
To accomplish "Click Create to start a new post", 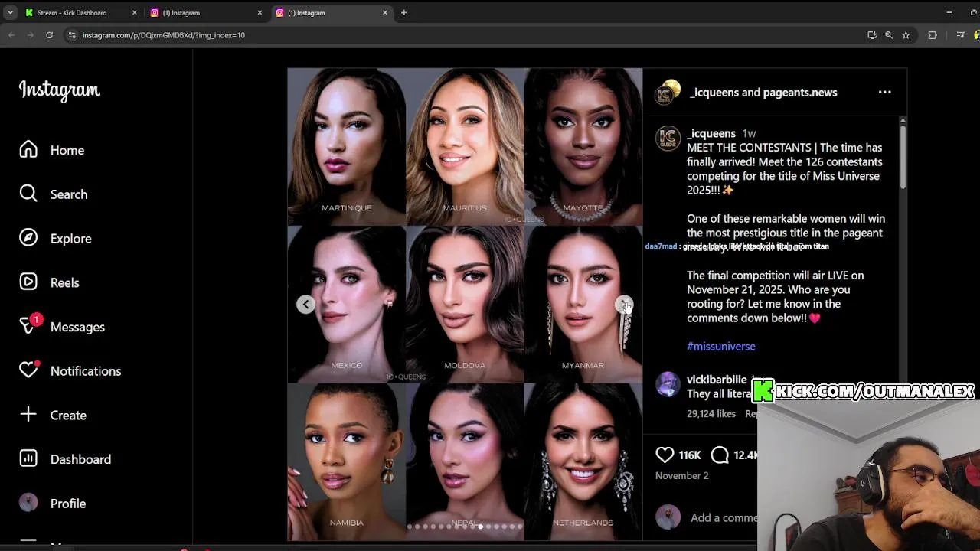I will coord(53,415).
